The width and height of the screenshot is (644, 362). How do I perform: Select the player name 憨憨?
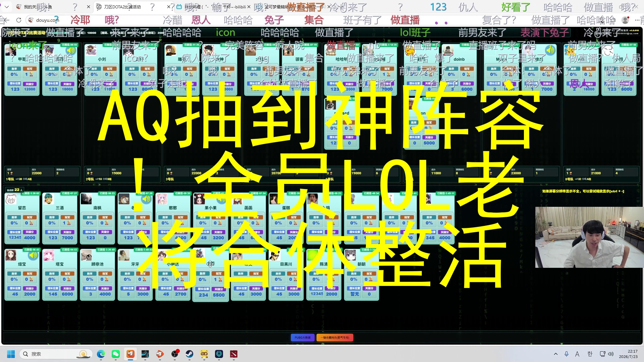[173, 208]
